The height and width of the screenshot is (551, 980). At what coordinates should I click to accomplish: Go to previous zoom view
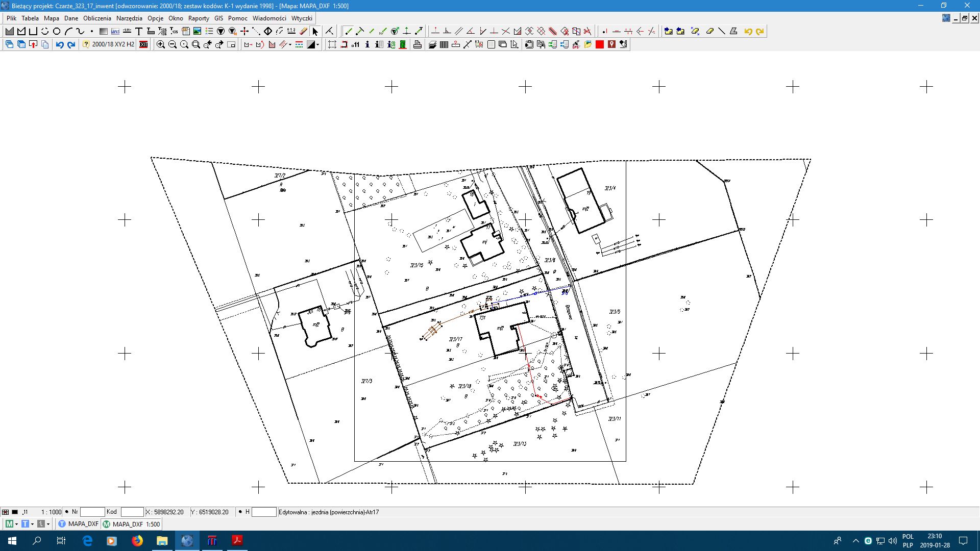[x=207, y=44]
